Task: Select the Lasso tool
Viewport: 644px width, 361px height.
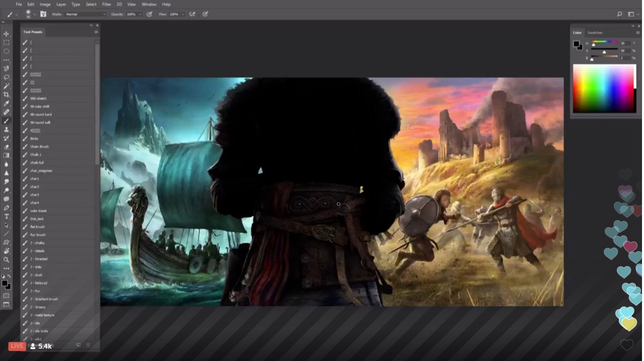Action: (6, 77)
